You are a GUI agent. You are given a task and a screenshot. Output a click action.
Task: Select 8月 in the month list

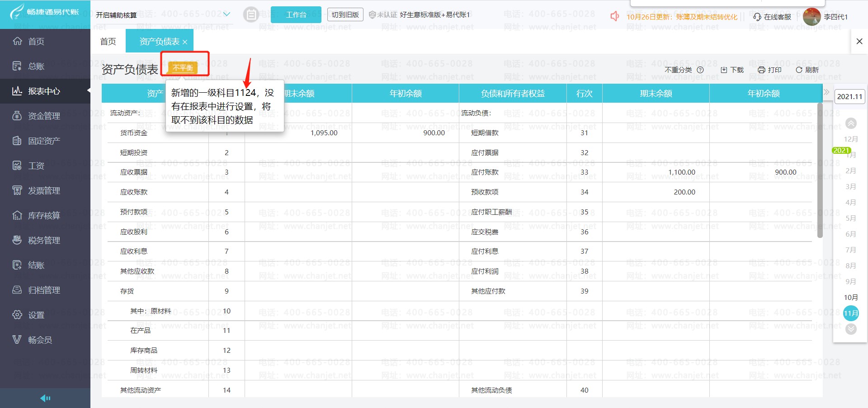pos(851,266)
